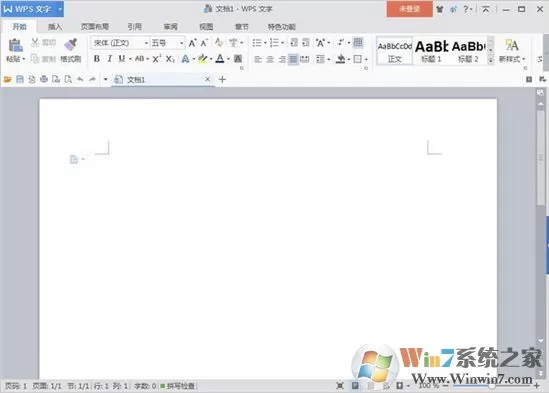Click the Paste clipboard icon
The width and height of the screenshot is (549, 393).
[x=15, y=46]
